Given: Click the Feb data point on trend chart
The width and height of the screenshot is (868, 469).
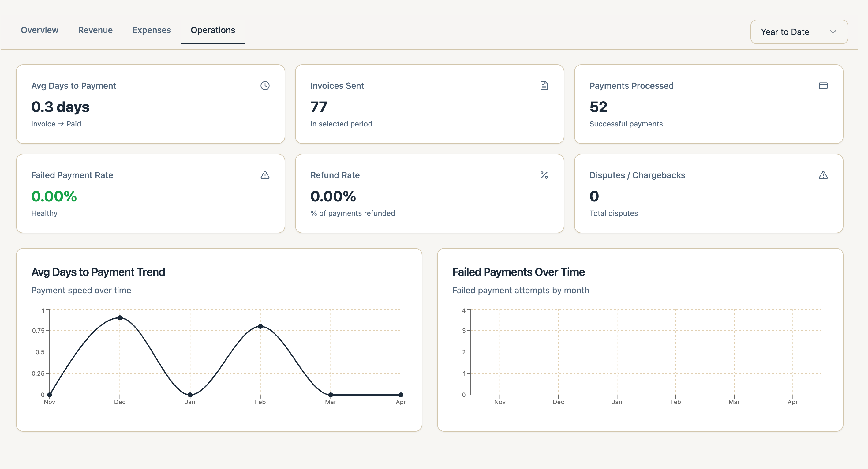Looking at the screenshot, I should [260, 326].
